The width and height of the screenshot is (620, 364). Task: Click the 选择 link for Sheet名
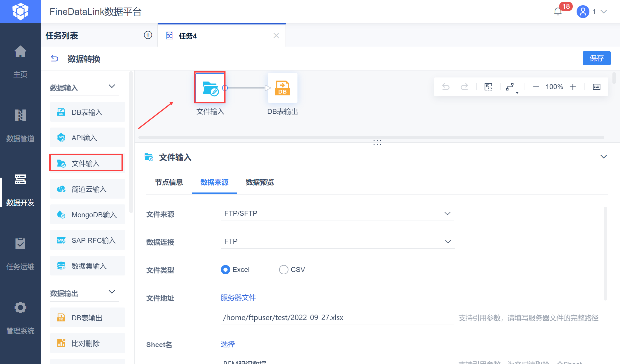228,344
